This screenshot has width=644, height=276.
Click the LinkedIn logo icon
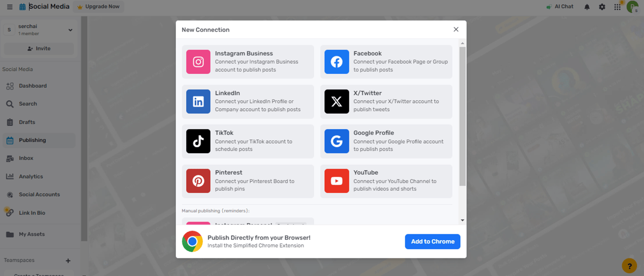point(198,101)
